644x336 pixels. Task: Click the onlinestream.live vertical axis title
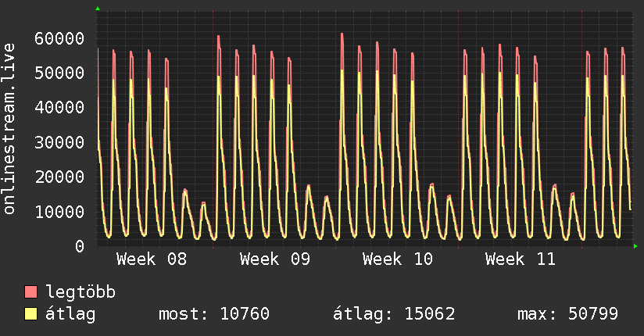pos(9,129)
